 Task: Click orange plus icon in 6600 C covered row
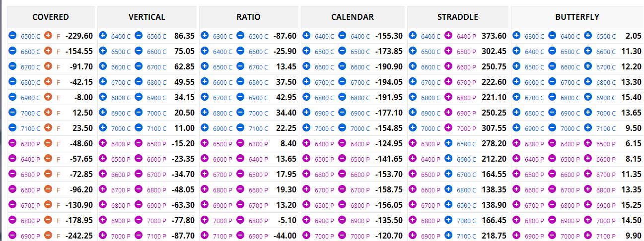tap(48, 51)
